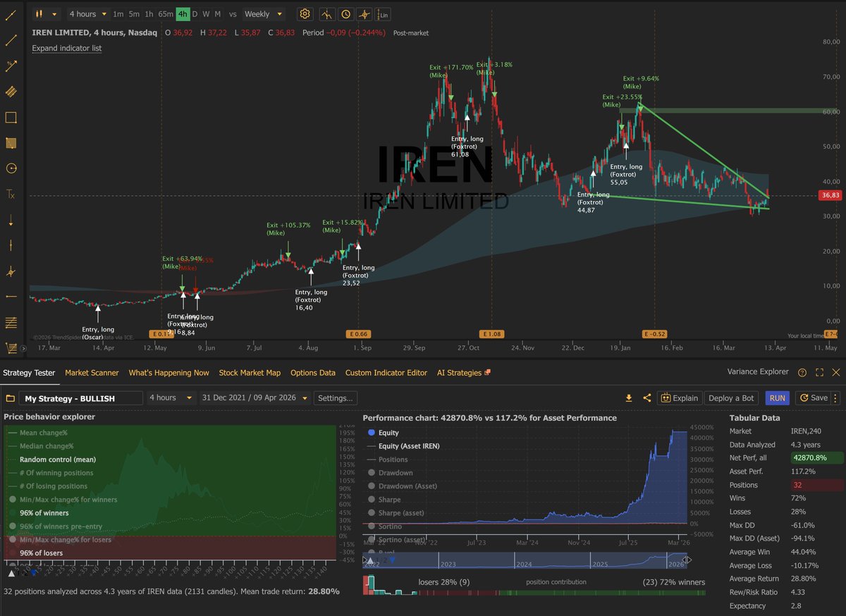Select the vertical line drawing tool
The height and width of the screenshot is (616, 846).
click(x=11, y=245)
